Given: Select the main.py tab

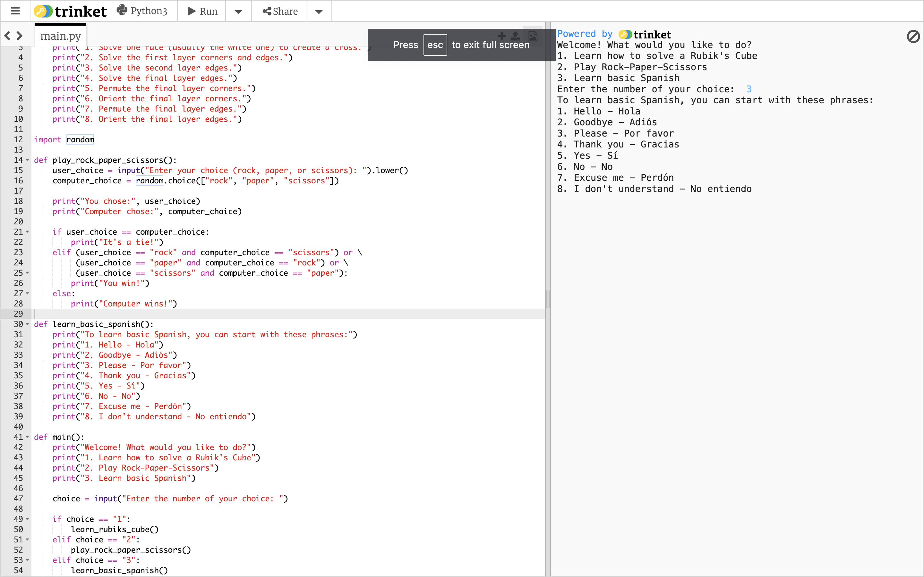Looking at the screenshot, I should pos(61,36).
